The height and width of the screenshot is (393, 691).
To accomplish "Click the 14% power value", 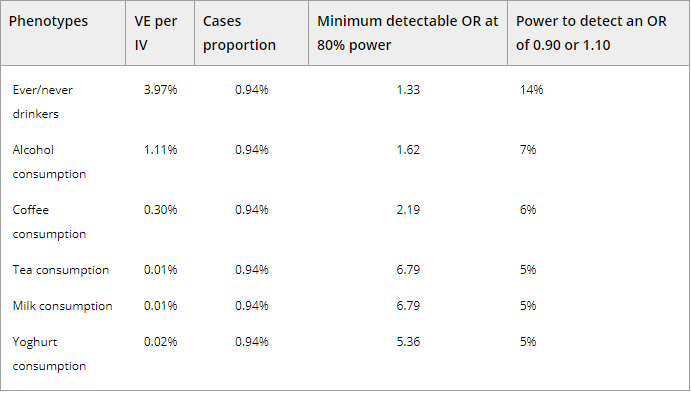I will pos(531,90).
